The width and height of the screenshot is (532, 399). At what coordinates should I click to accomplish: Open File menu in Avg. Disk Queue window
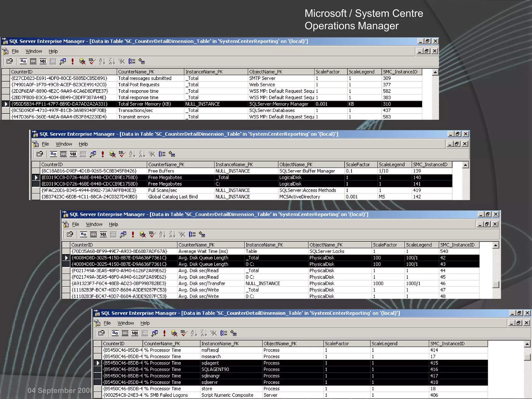point(75,224)
